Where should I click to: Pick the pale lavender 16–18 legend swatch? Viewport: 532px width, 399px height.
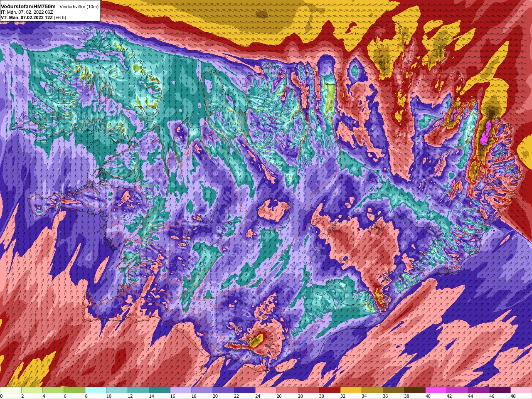tap(181, 390)
